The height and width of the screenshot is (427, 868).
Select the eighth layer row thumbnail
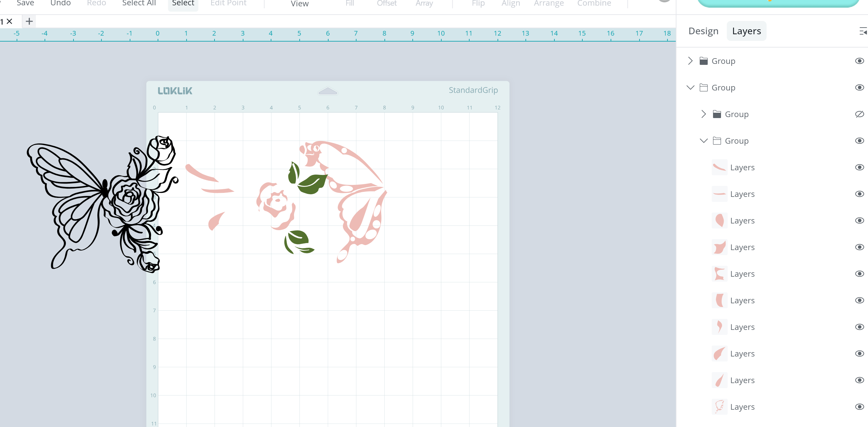coord(719,354)
